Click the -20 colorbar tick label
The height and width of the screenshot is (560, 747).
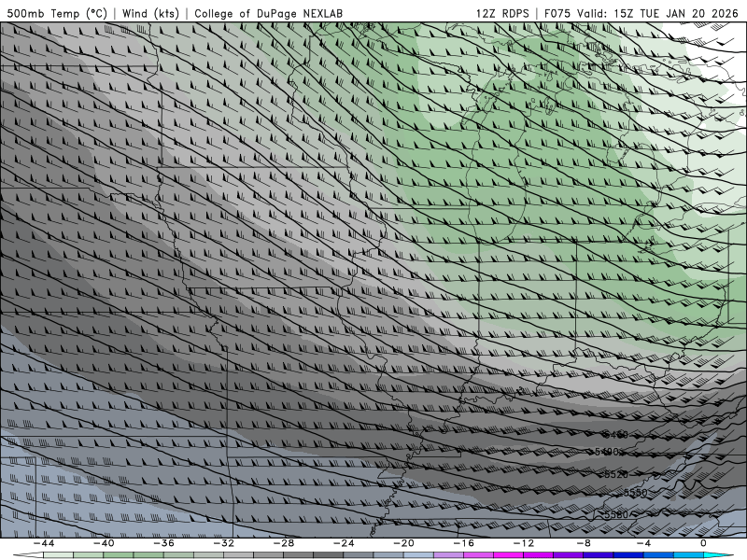403,543
